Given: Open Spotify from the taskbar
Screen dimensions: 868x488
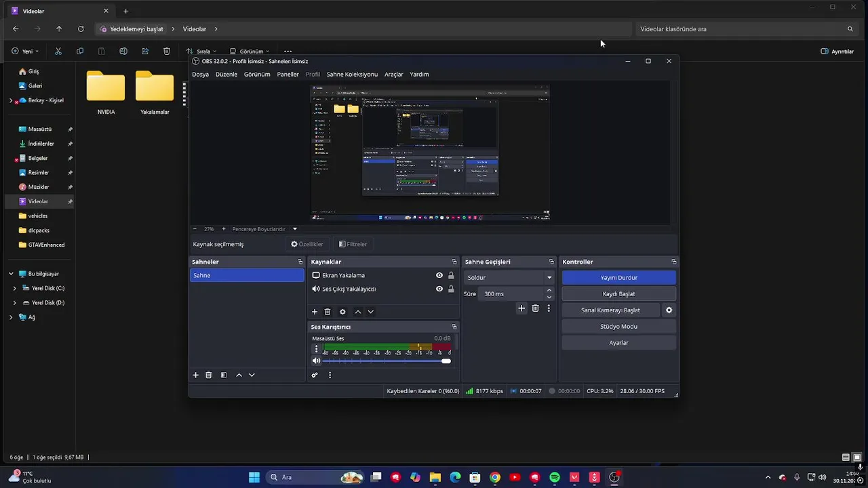Looking at the screenshot, I should click(x=555, y=477).
